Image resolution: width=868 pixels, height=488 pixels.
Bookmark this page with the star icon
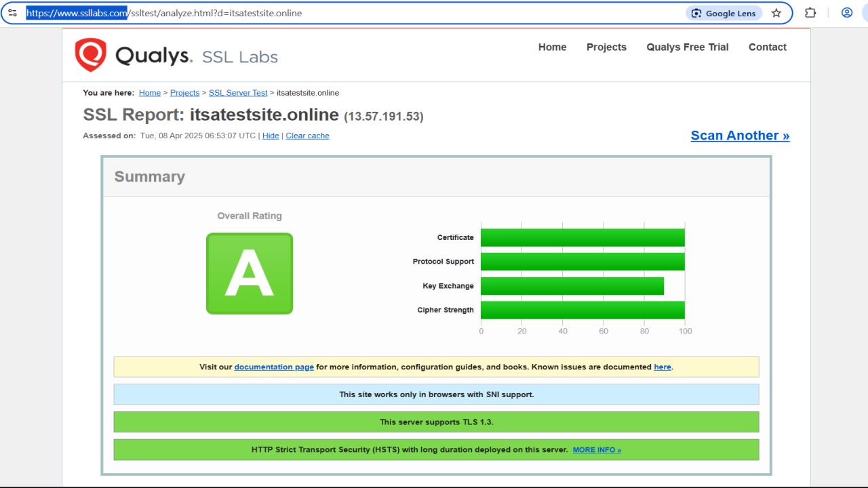point(776,13)
